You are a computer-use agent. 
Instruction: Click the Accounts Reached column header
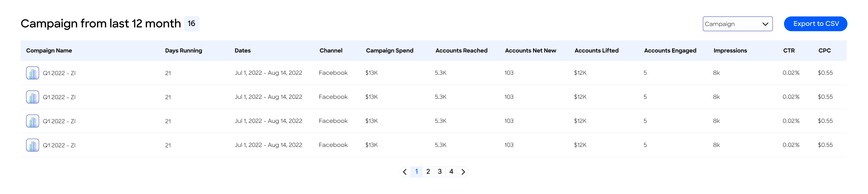(x=461, y=51)
